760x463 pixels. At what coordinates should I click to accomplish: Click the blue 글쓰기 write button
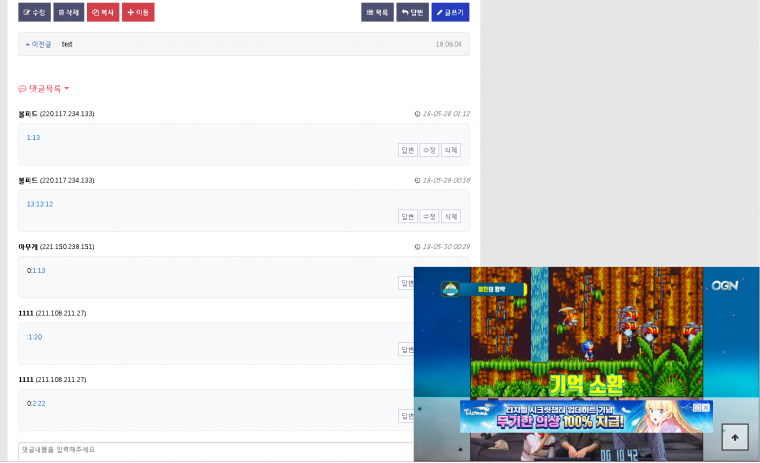450,13
